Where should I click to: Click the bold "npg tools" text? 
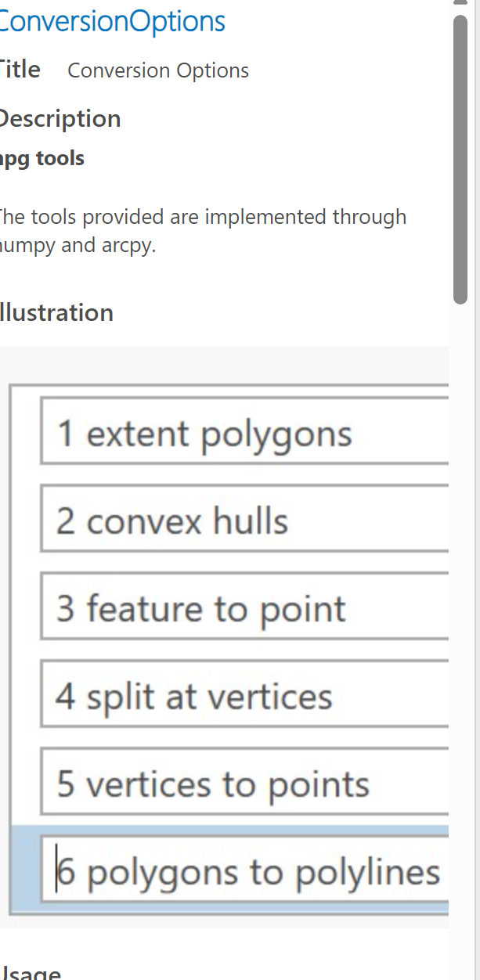click(41, 157)
